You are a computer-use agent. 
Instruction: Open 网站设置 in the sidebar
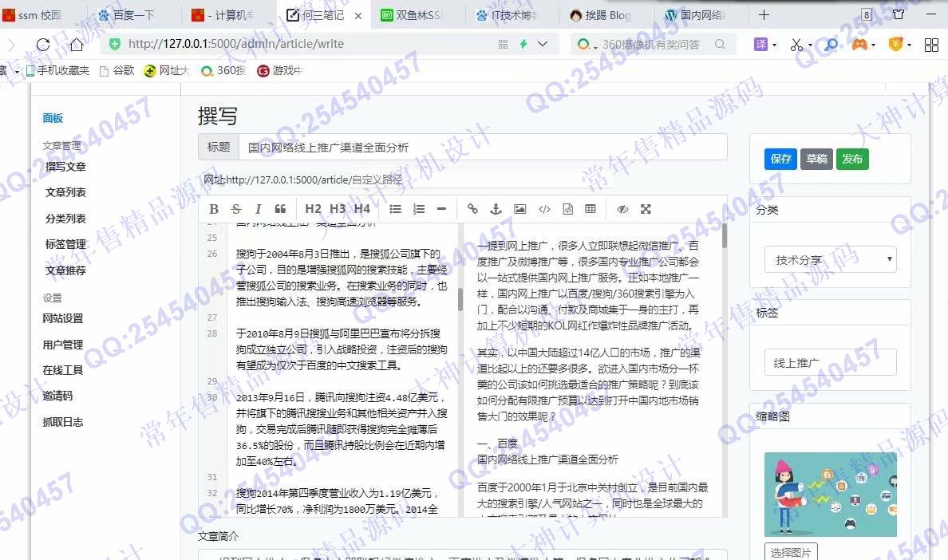click(x=63, y=318)
